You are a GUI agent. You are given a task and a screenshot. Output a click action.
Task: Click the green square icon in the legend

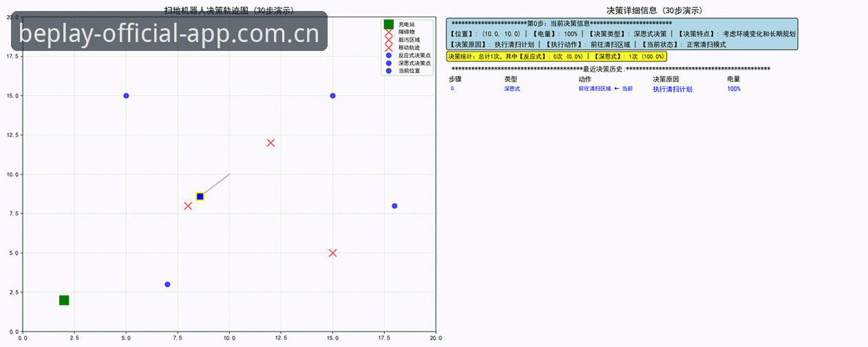click(389, 24)
